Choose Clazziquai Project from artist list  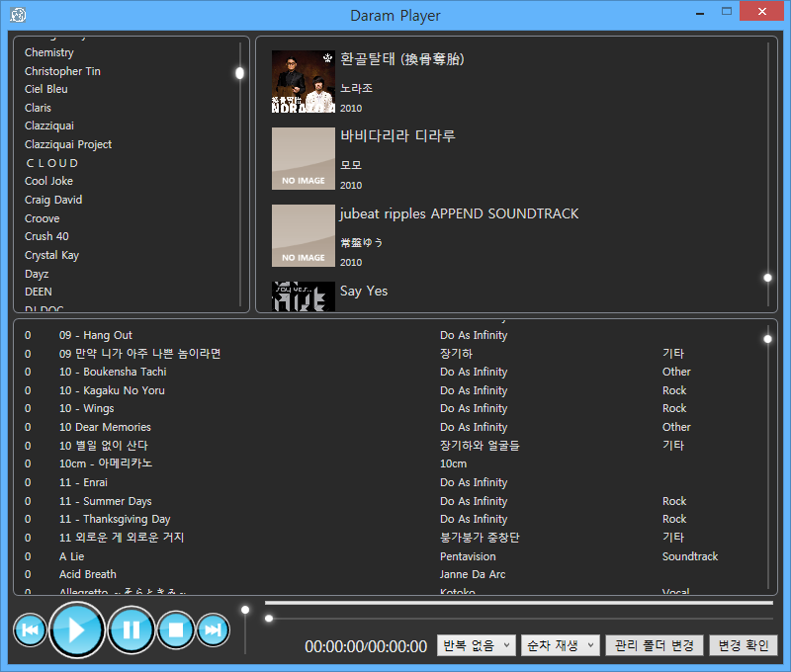click(x=68, y=144)
